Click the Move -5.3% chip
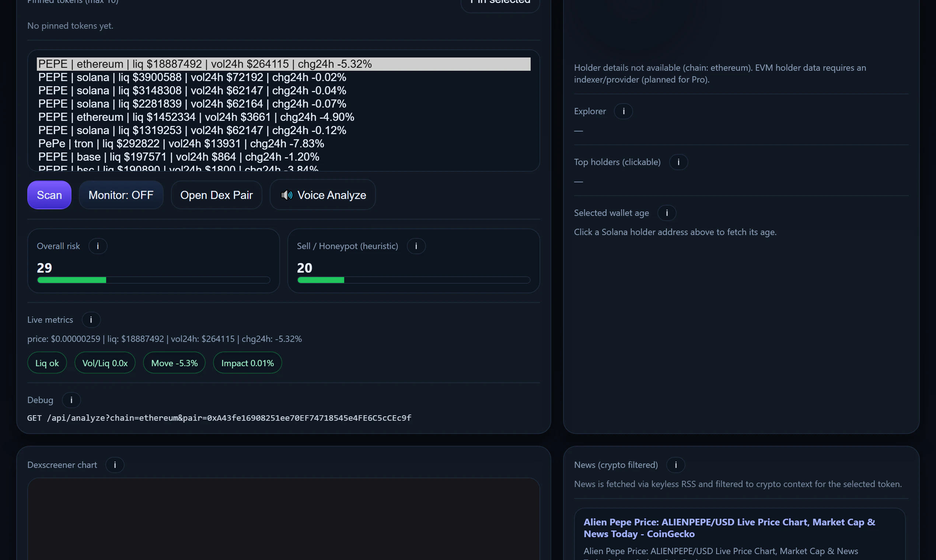The width and height of the screenshot is (936, 560). coord(174,363)
